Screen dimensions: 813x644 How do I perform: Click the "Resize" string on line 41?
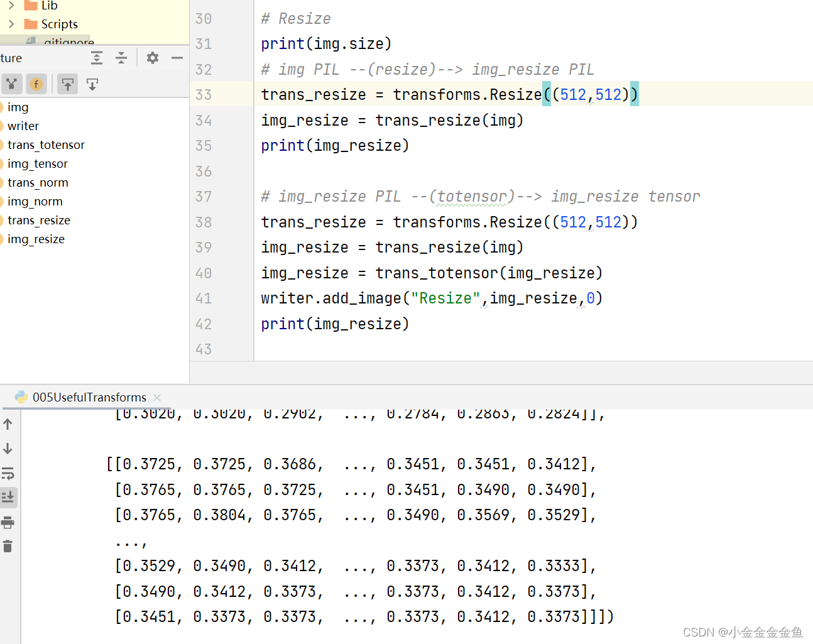pos(445,298)
